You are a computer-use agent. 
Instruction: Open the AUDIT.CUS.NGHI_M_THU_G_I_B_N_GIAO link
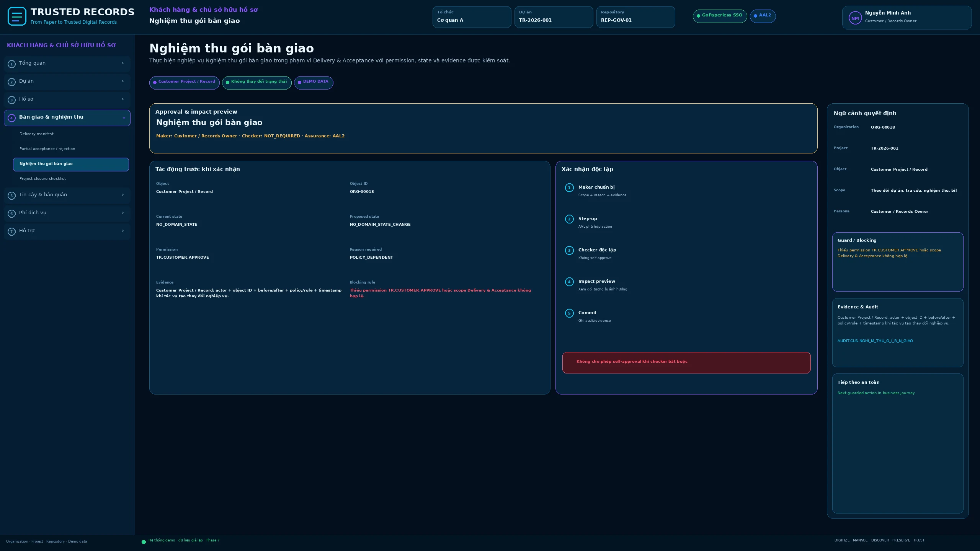pyautogui.click(x=875, y=341)
